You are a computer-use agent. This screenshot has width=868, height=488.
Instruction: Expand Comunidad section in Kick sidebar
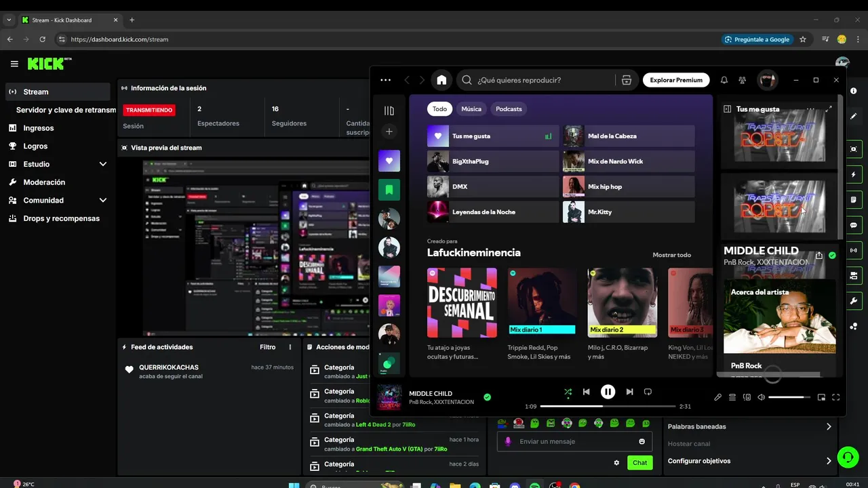pyautogui.click(x=103, y=200)
